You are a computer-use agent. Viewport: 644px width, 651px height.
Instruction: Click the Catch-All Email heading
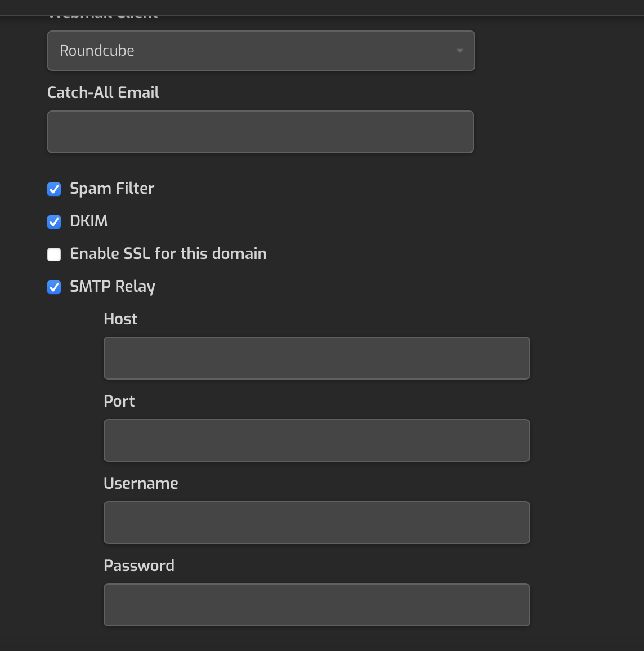(103, 92)
